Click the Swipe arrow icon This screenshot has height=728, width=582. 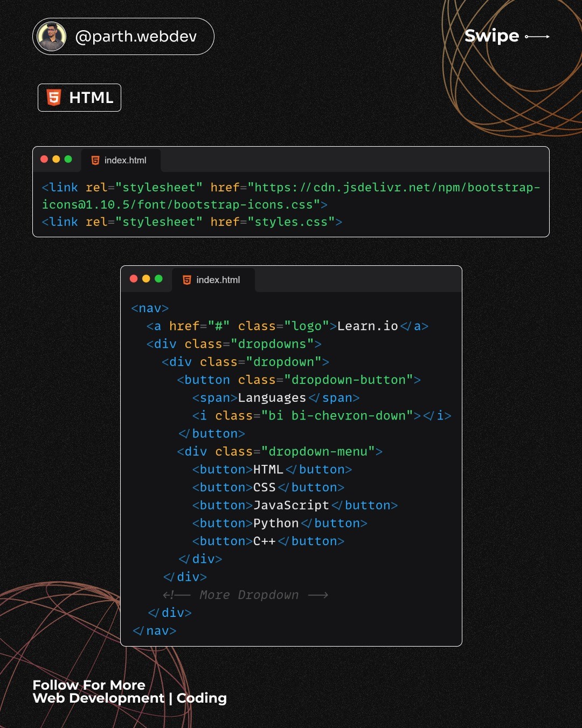coord(537,37)
